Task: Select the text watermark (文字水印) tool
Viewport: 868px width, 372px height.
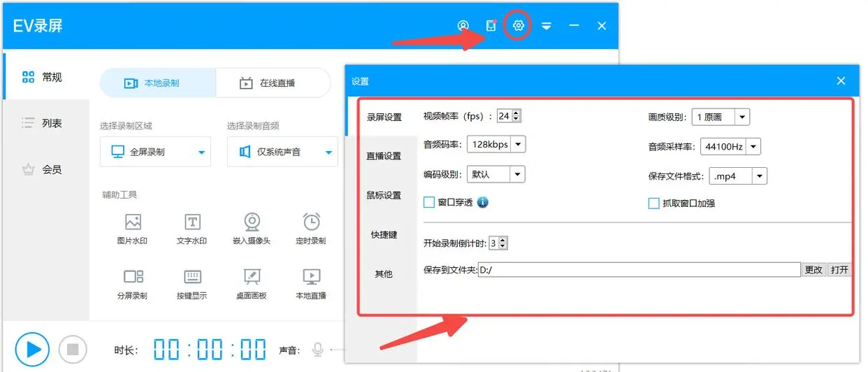Action: click(192, 222)
